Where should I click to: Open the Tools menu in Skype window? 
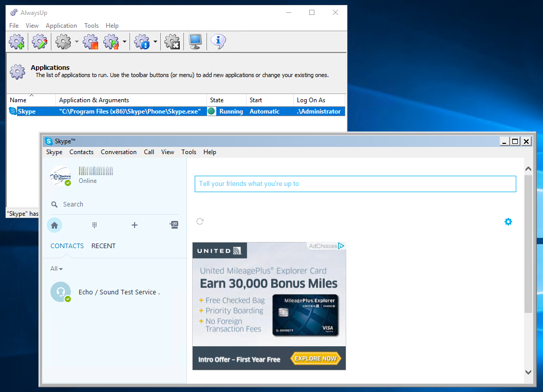pyautogui.click(x=189, y=152)
